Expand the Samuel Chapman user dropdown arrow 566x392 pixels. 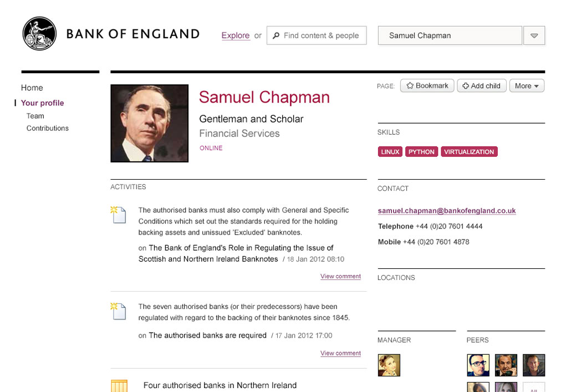click(534, 35)
